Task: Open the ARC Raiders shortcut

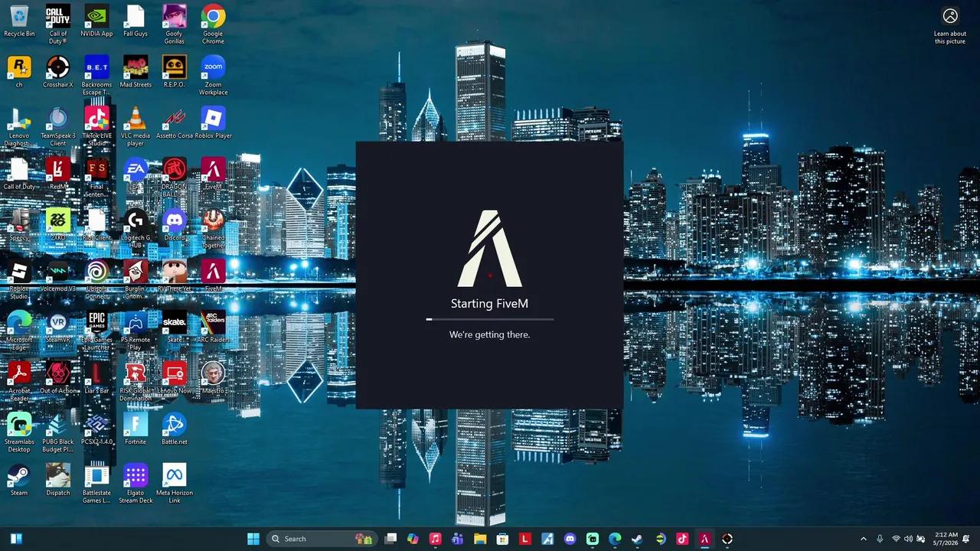Action: click(x=213, y=327)
